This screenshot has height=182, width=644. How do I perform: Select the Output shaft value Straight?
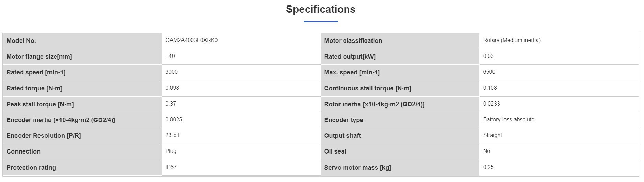[492, 135]
